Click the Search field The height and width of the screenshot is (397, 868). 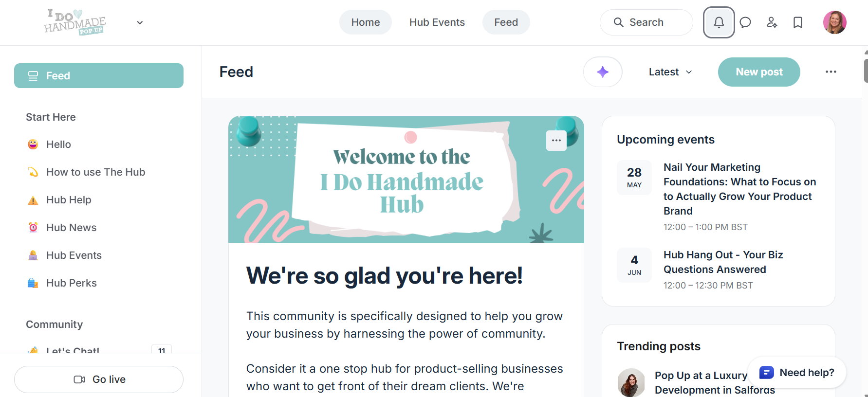coord(646,22)
